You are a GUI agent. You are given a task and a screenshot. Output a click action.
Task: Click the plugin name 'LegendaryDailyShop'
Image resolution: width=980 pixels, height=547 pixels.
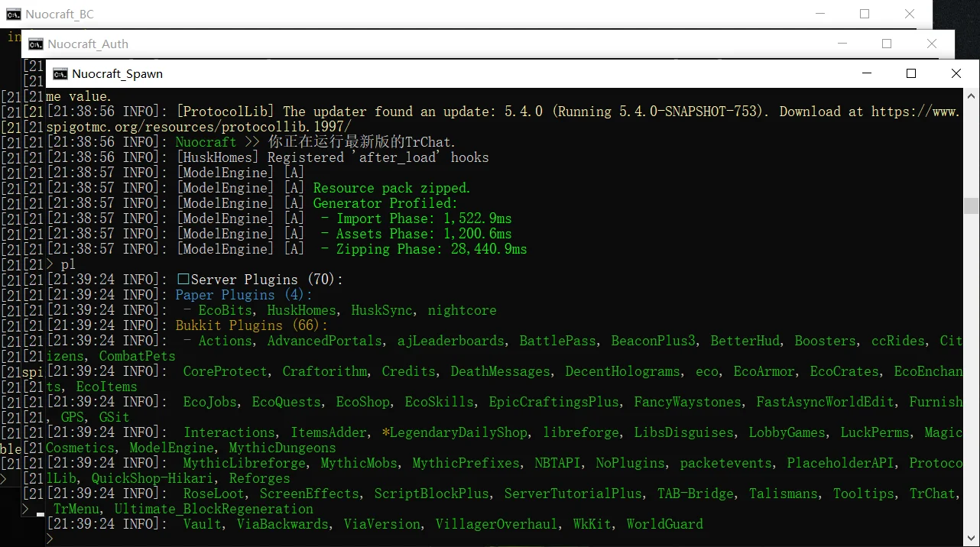[459, 432]
